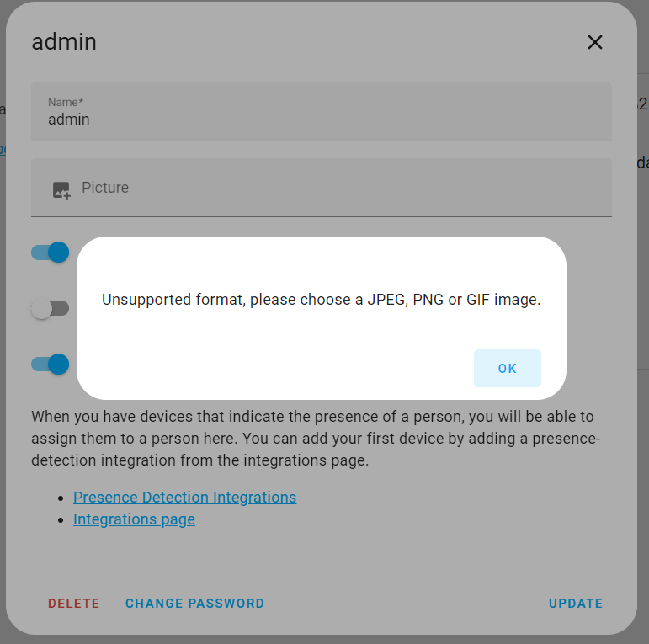The height and width of the screenshot is (644, 649).
Task: Click the Name* field label
Action: click(65, 102)
